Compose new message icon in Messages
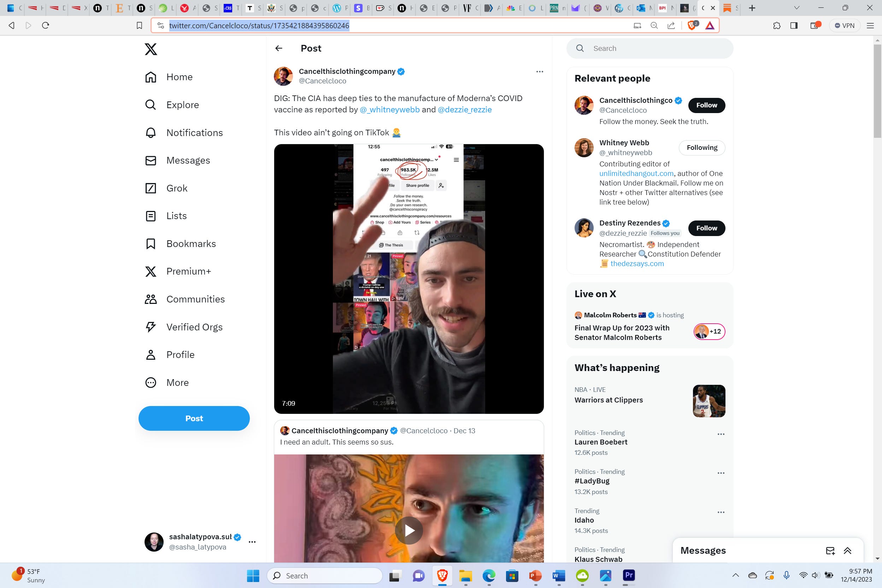The width and height of the screenshot is (882, 588). 830,551
